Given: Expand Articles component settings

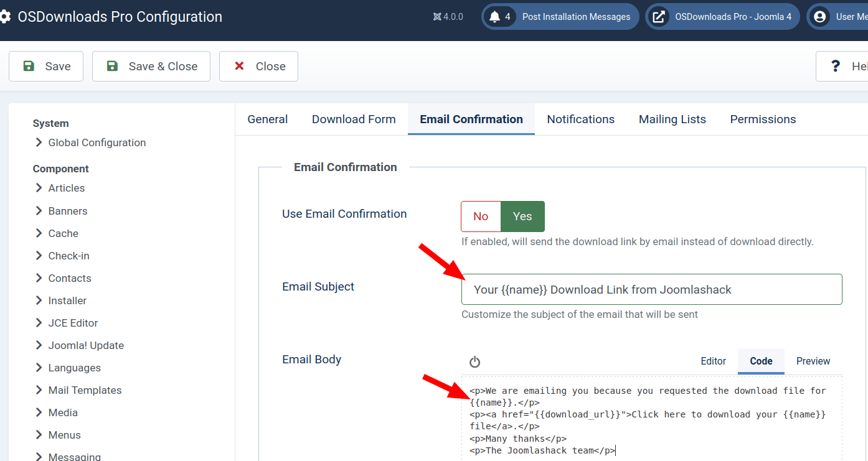Looking at the screenshot, I should pos(60,188).
